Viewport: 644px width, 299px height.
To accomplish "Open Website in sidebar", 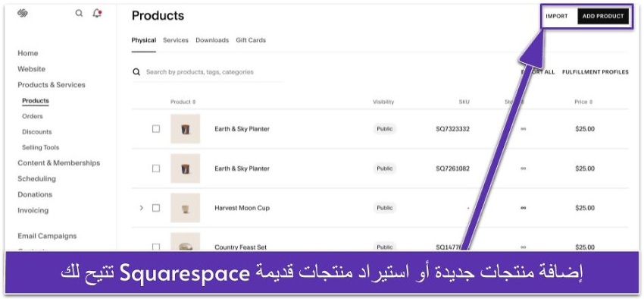I will [x=31, y=69].
